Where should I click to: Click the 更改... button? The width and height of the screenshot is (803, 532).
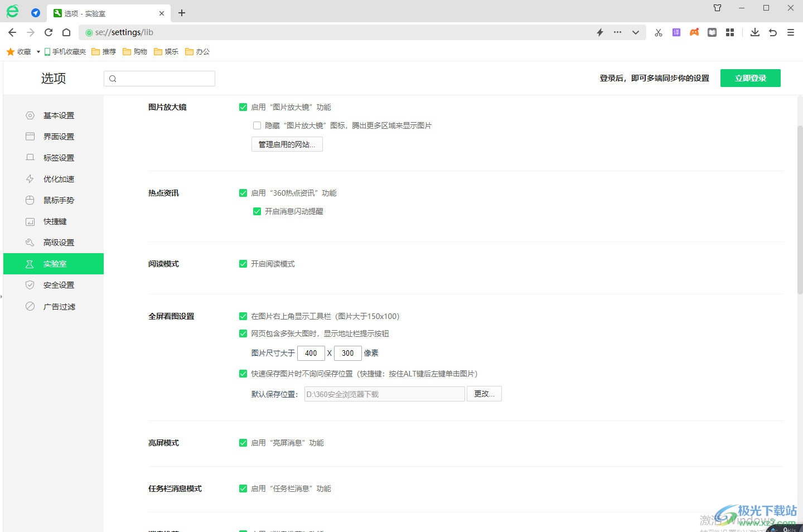point(484,394)
